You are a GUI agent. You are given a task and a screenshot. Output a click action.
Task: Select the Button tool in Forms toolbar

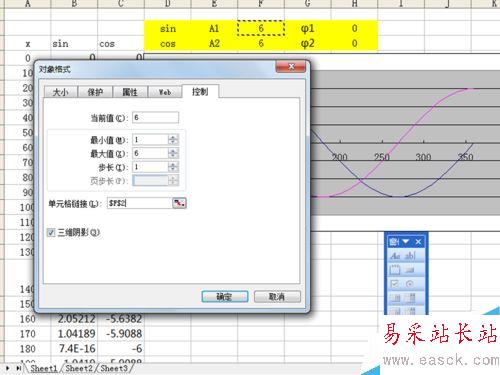[x=410, y=270]
